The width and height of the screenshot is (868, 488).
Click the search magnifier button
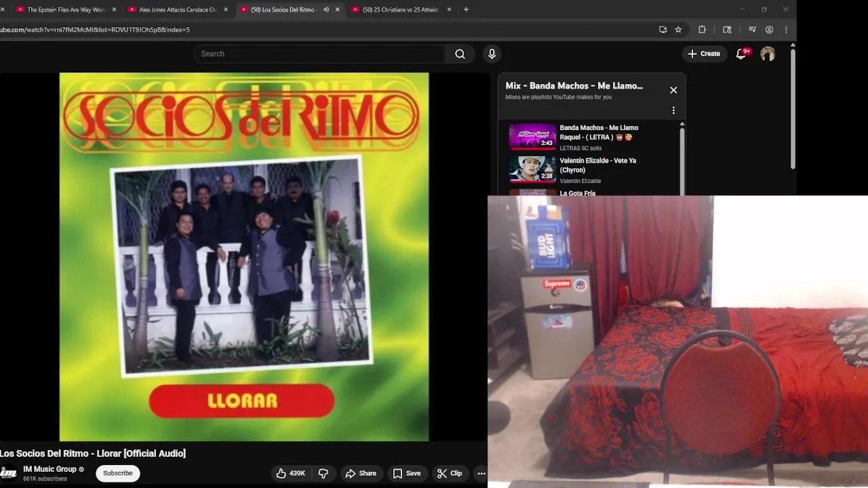click(460, 54)
